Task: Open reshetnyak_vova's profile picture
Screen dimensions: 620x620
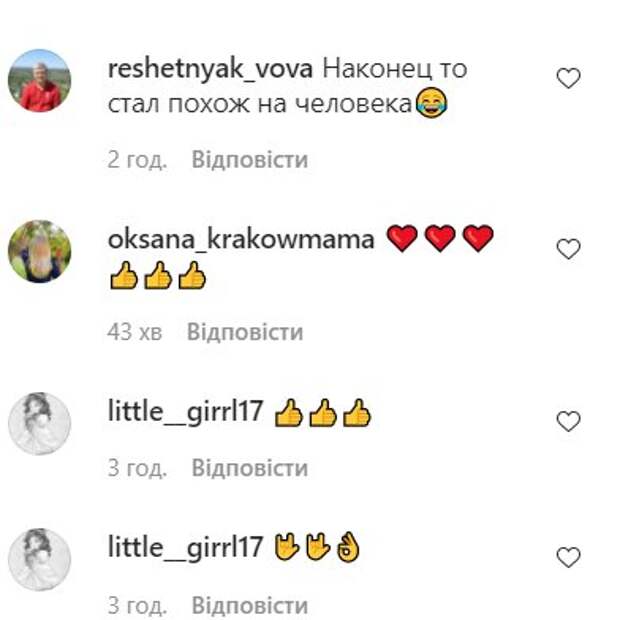Action: pyautogui.click(x=40, y=81)
